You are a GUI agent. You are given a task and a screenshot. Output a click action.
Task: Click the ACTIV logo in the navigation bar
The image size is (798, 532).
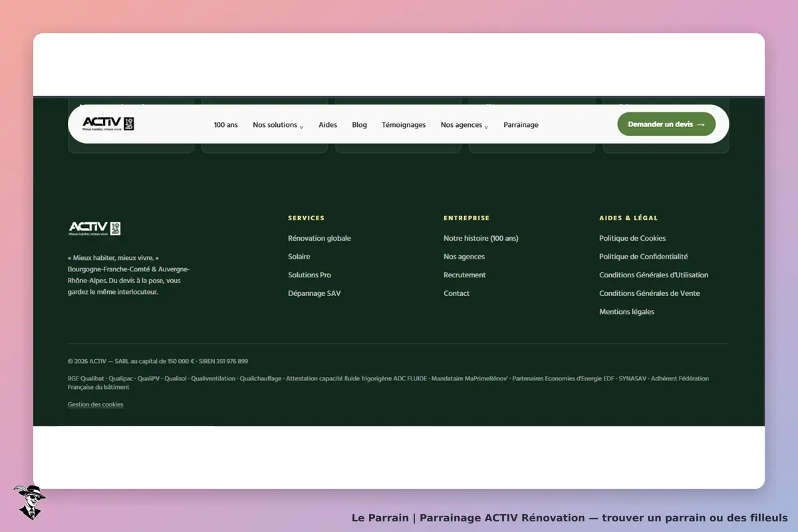[108, 124]
